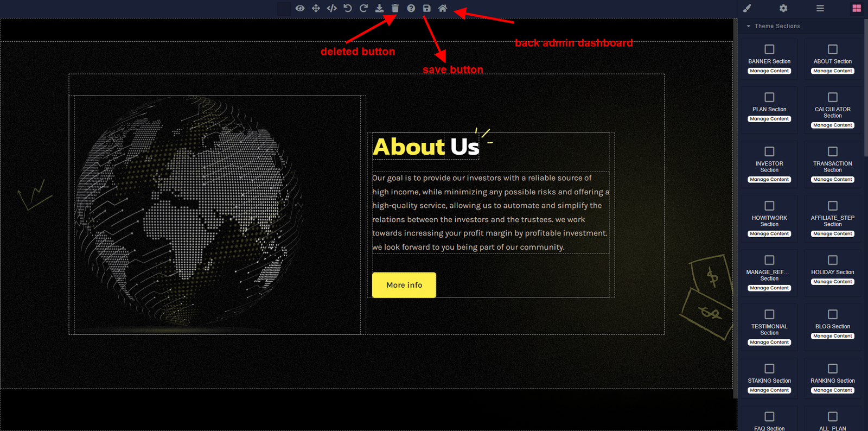Screen dimensions: 868x431
Task: Switch to the blocks grid tab
Action: (857, 8)
